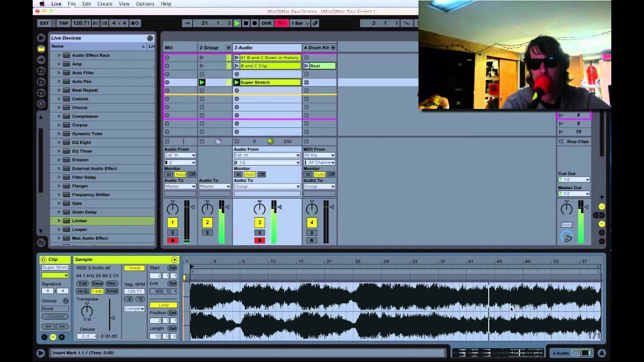
Task: Click the sample Rev. button
Action: [112, 284]
